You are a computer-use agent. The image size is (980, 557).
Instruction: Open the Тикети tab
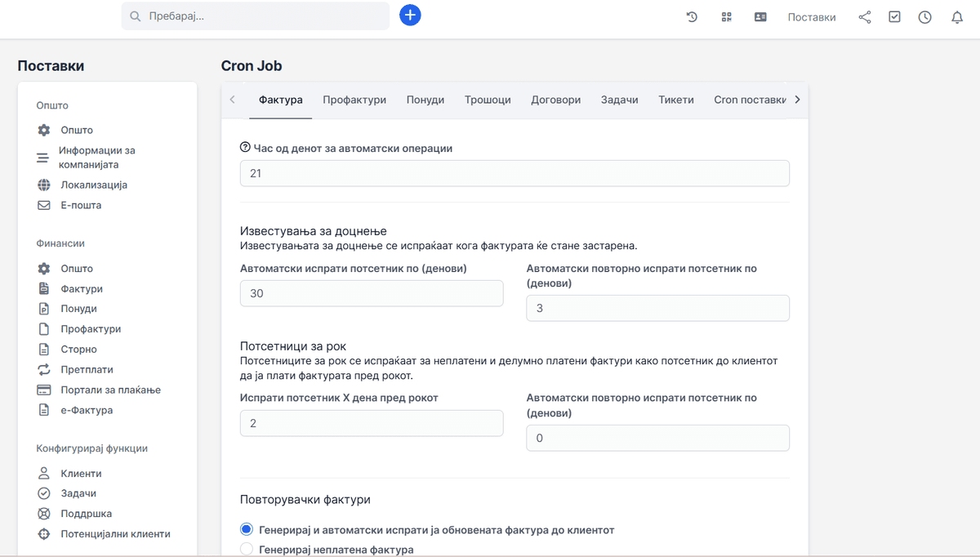pyautogui.click(x=676, y=100)
